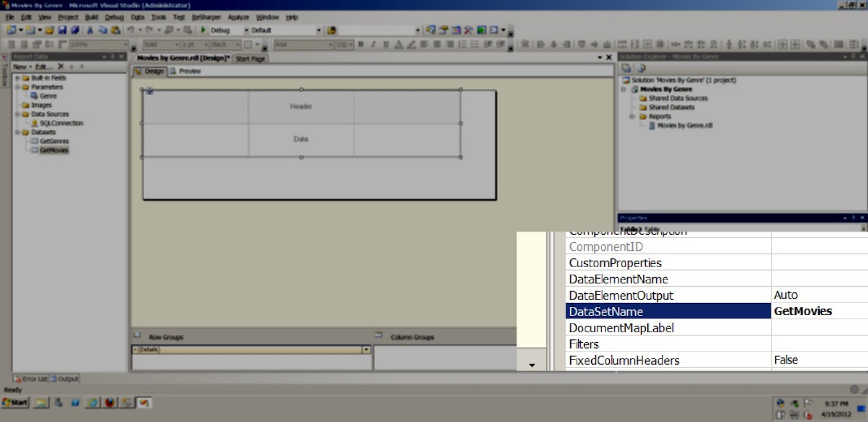Image resolution: width=868 pixels, height=422 pixels.
Task: Click the delete X in Report Data
Action: coord(61,66)
